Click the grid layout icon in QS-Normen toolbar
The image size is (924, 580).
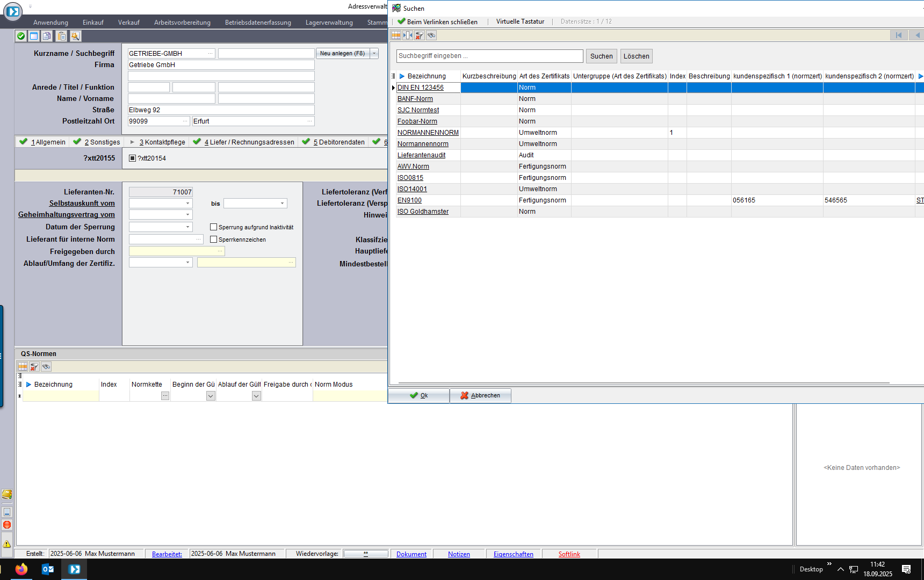coord(23,367)
